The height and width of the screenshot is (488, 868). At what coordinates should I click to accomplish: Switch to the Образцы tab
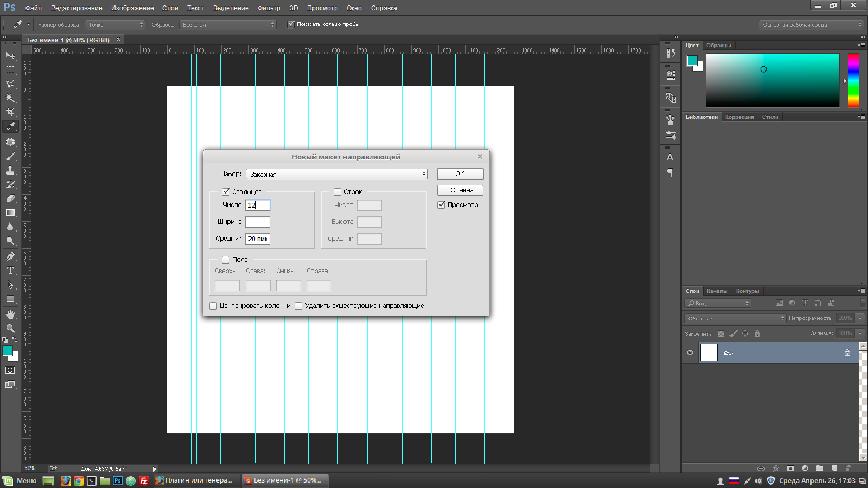718,46
